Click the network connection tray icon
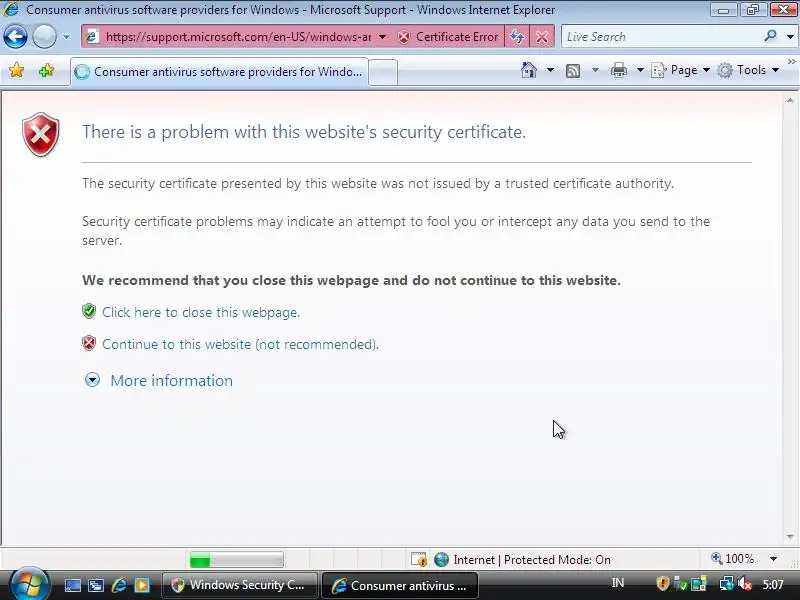Image resolution: width=800 pixels, height=600 pixels. click(x=726, y=583)
